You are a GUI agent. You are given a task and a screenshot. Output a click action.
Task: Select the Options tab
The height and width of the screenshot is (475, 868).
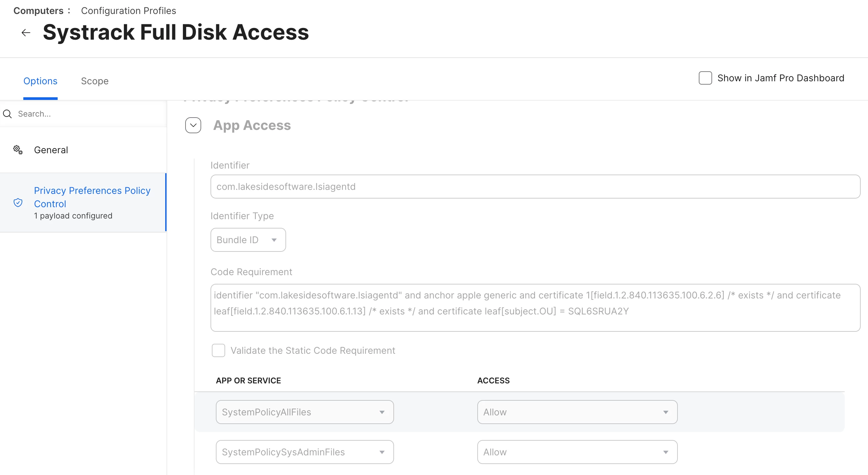[x=40, y=81]
